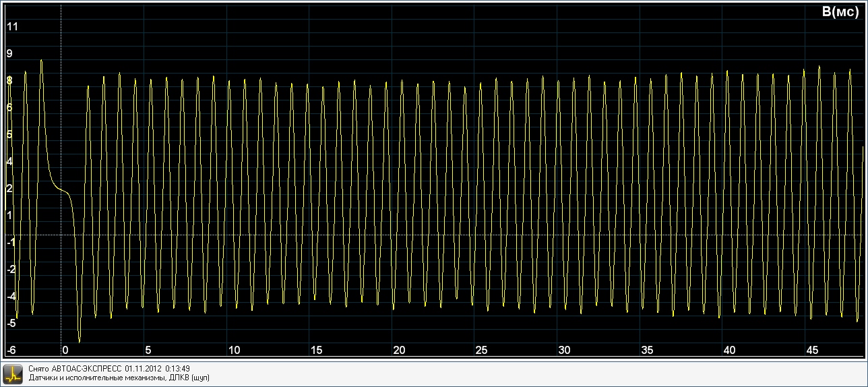
Task: Click the 9 volt label on vertical axis
Action: click(x=9, y=53)
